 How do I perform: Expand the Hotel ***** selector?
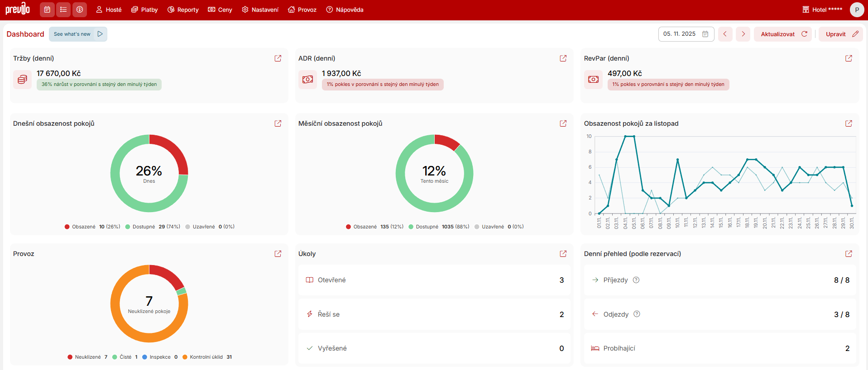click(x=822, y=9)
